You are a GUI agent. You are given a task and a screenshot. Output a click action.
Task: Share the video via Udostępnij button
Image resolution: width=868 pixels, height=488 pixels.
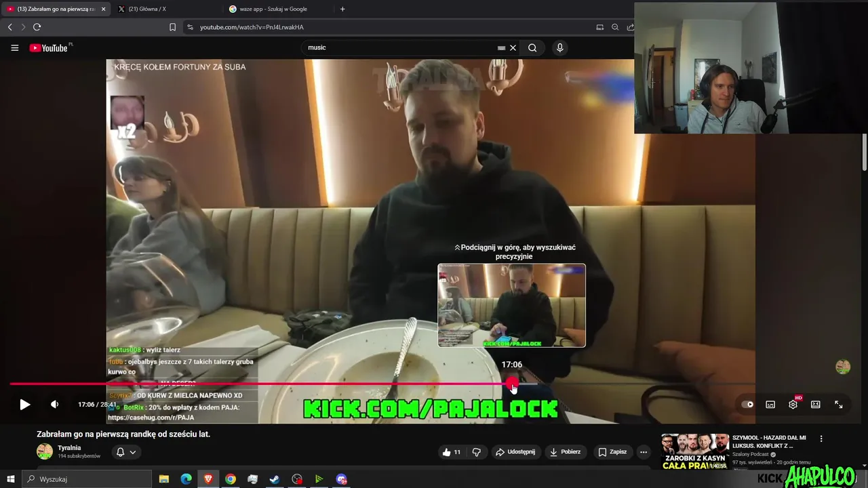pyautogui.click(x=515, y=452)
